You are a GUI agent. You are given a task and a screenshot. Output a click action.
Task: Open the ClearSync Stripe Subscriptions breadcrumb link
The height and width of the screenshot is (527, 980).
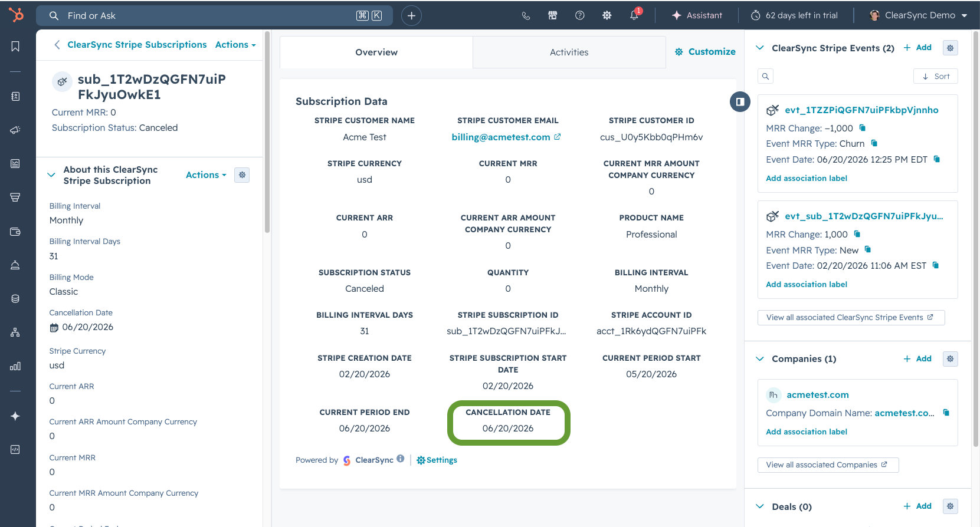137,45
